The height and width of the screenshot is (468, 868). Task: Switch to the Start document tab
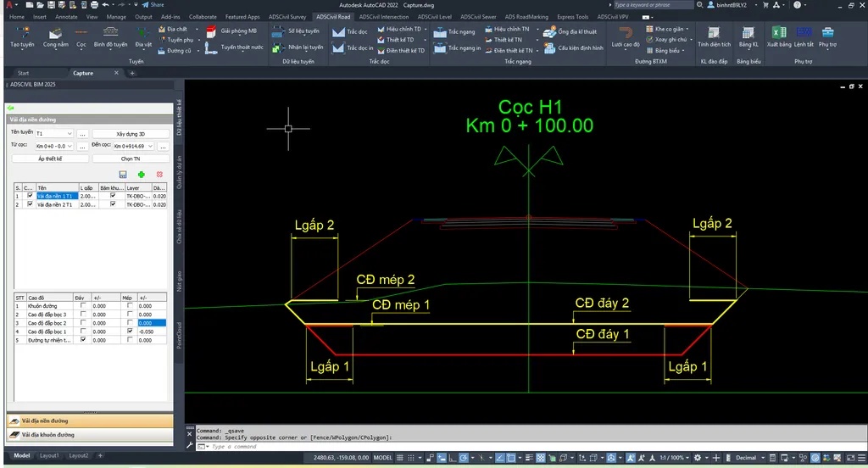point(23,73)
